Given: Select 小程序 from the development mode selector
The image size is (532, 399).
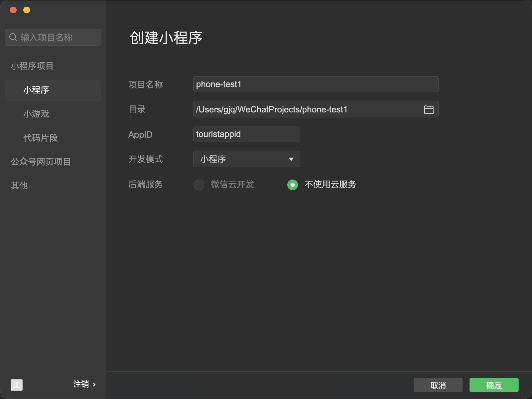Looking at the screenshot, I should pos(246,159).
